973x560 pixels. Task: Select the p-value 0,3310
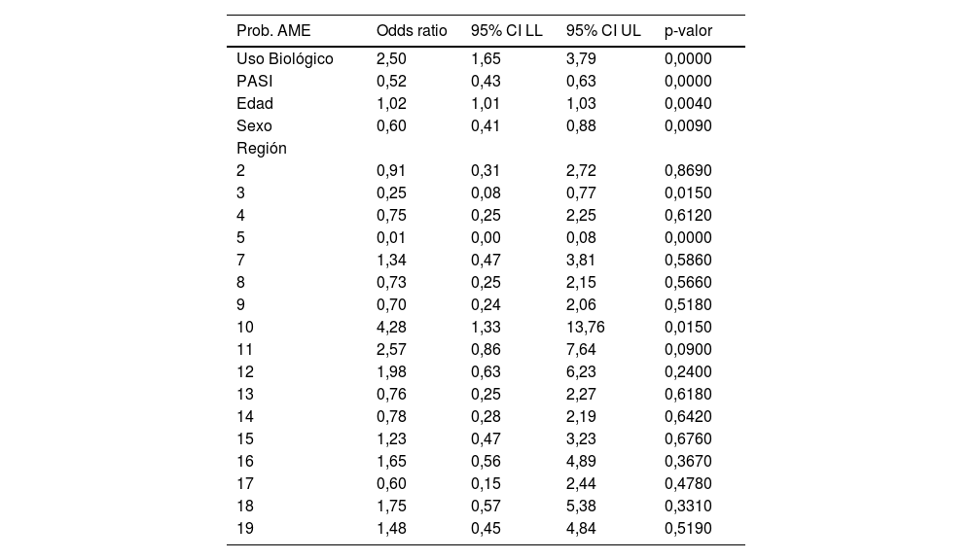tap(688, 506)
